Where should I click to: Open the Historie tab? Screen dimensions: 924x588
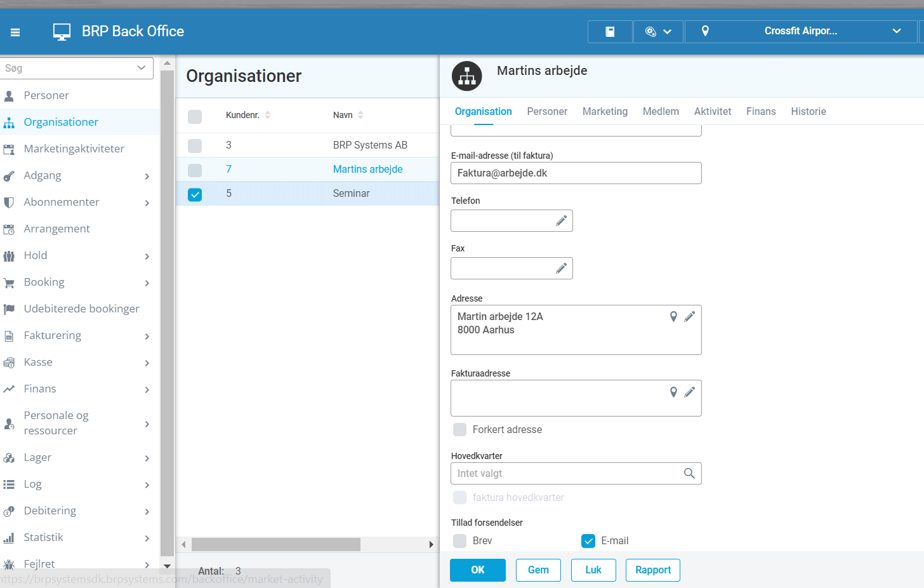808,111
